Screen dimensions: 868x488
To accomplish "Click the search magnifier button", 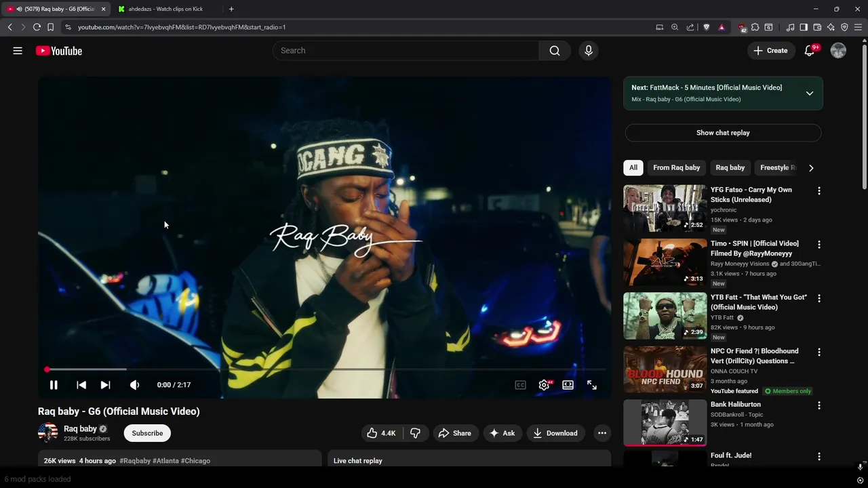I will [x=555, y=51].
